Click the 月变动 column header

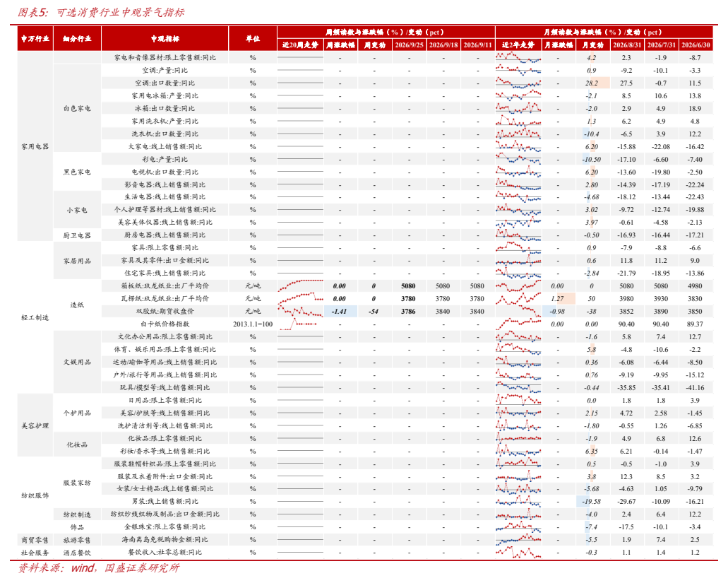pyautogui.click(x=593, y=45)
